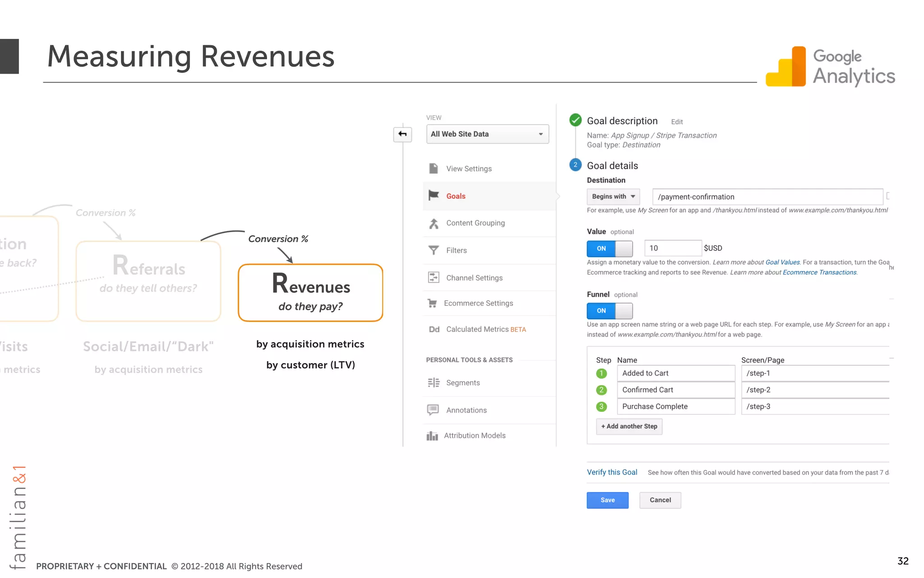Click the /step-3 screen/page field
The height and width of the screenshot is (578, 924).
pos(815,406)
